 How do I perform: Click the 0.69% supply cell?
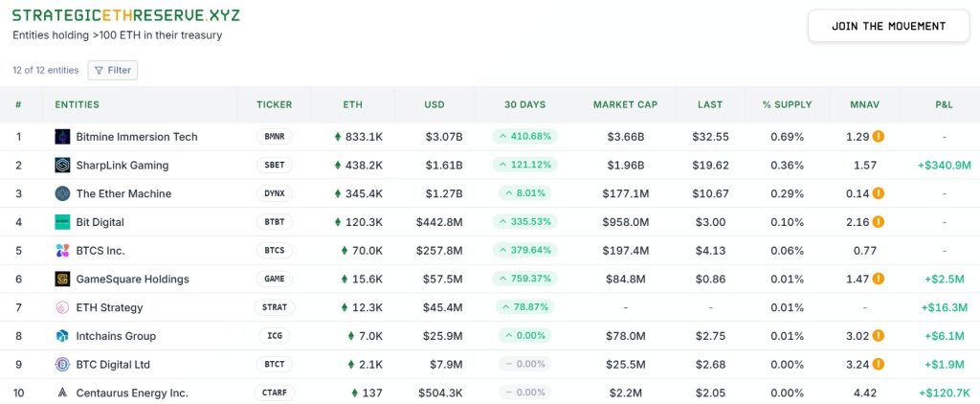click(x=787, y=136)
